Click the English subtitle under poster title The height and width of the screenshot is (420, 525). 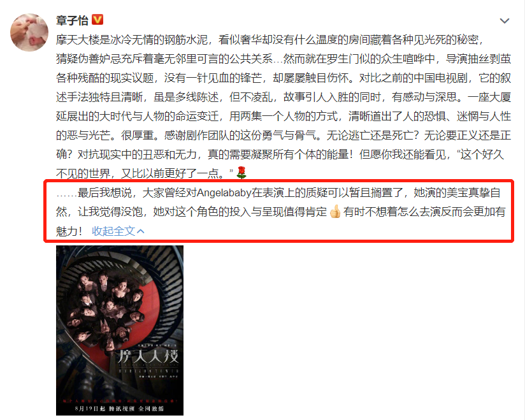tap(148, 371)
